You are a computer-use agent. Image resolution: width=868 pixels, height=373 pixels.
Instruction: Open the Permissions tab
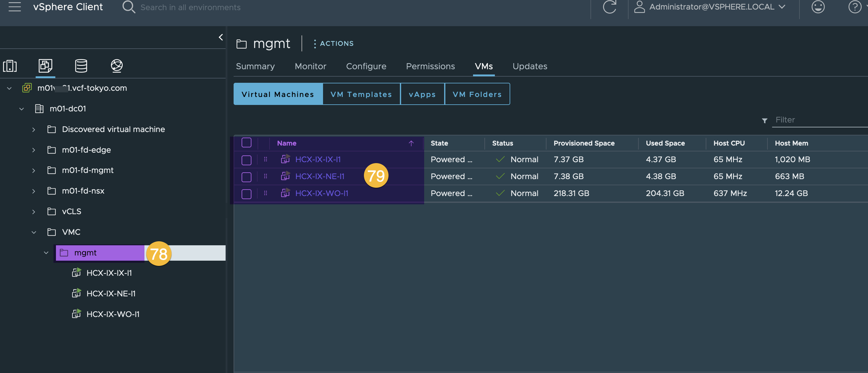coord(430,66)
